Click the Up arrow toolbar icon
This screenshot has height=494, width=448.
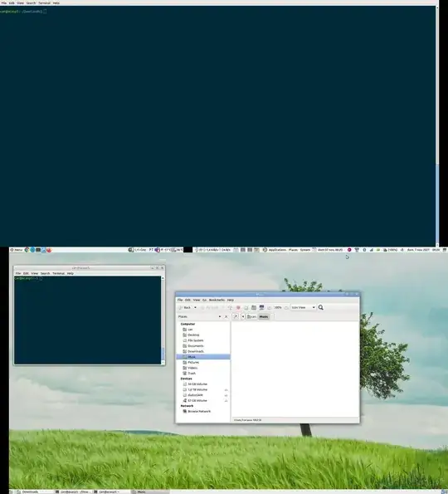click(230, 307)
